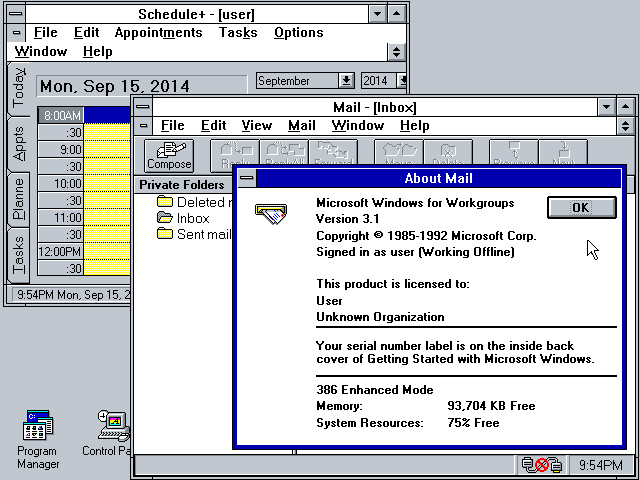Screen dimensions: 640x480
Task: Open the File menu in Schedule+
Action: 45,33
